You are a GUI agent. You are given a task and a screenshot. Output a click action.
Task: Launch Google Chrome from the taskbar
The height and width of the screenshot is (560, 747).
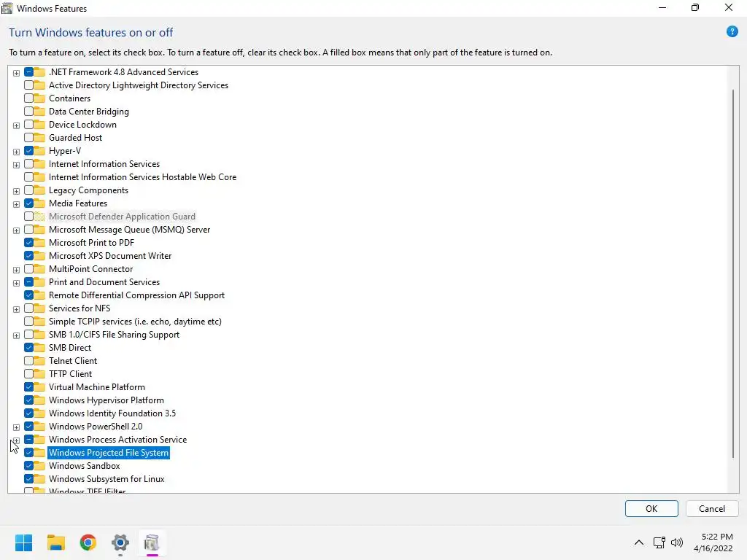88,542
